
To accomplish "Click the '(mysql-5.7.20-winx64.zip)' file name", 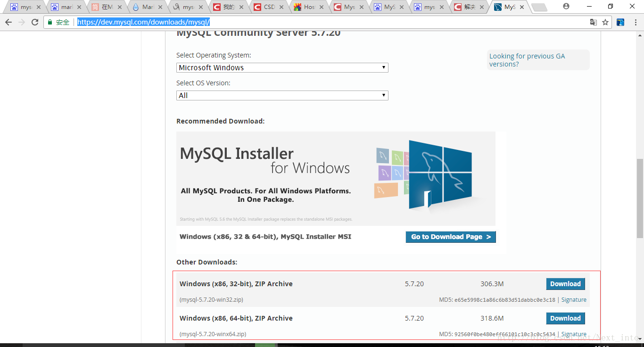I will [x=213, y=334].
